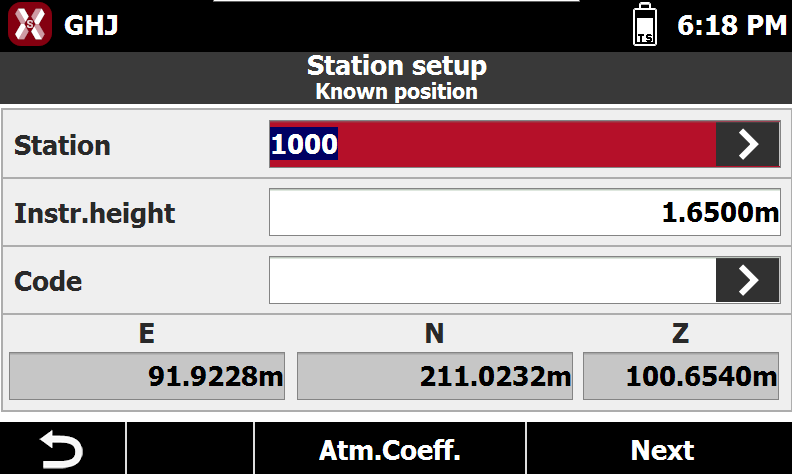792x474 pixels.
Task: Open Atm.Coeff. settings
Action: pos(390,449)
